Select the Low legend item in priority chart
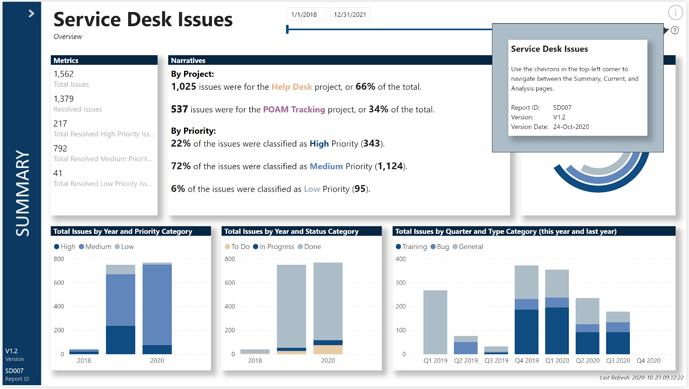Viewport: 689px width, 389px height. [124, 247]
